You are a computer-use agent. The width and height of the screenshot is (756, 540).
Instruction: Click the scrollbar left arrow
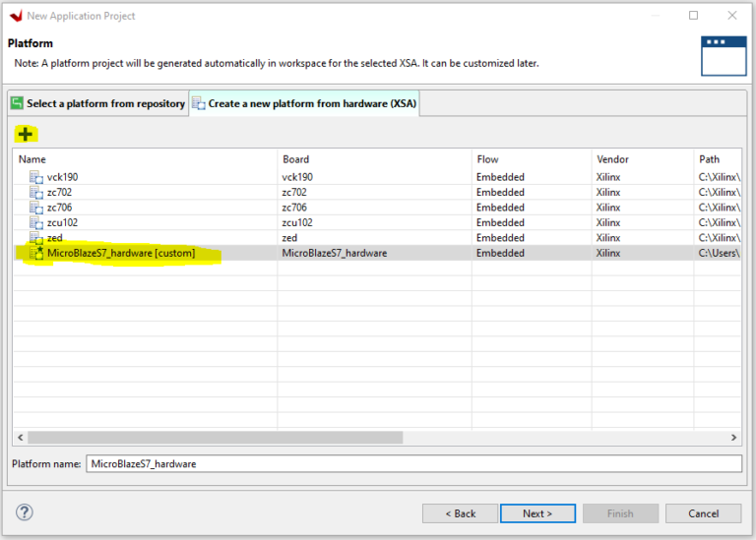pos(21,438)
